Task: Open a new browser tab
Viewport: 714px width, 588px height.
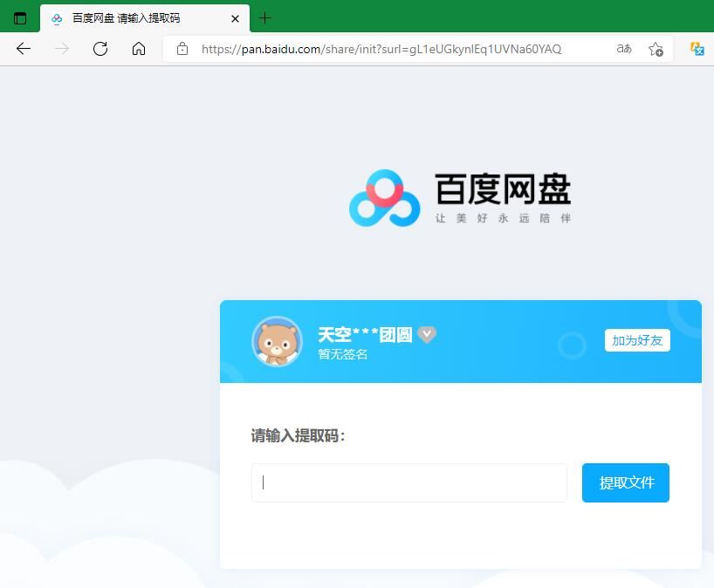Action: tap(264, 18)
